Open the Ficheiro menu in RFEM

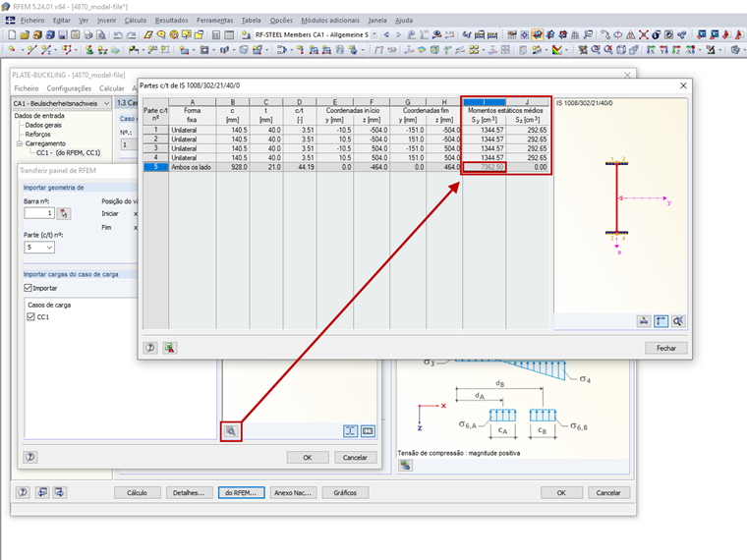32,21
